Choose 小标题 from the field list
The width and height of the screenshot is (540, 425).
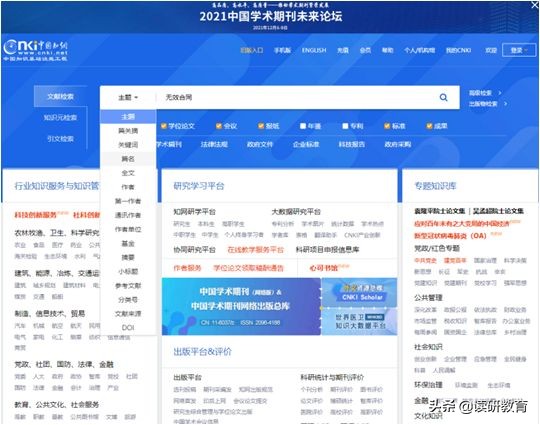point(128,272)
